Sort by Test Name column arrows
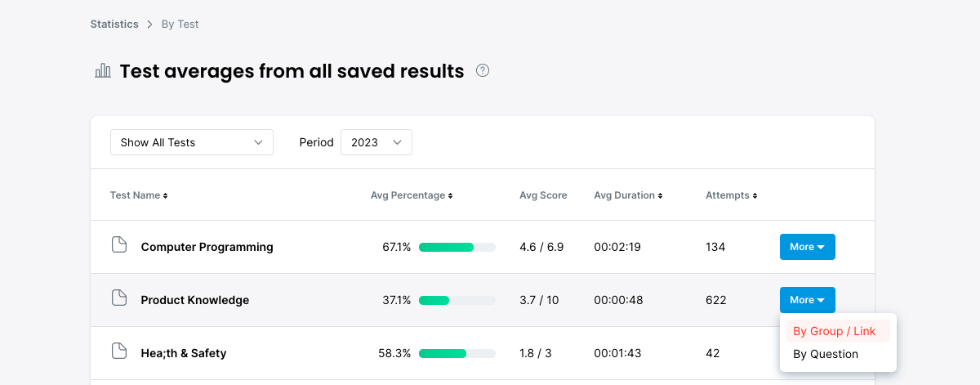This screenshot has width=980, height=385. [165, 196]
